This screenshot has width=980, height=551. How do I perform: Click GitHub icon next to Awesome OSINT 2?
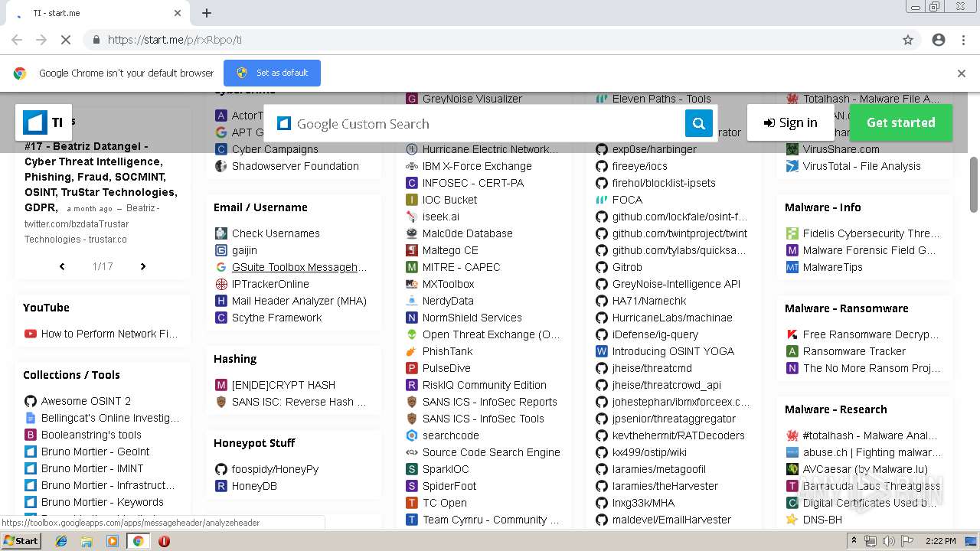pos(31,401)
